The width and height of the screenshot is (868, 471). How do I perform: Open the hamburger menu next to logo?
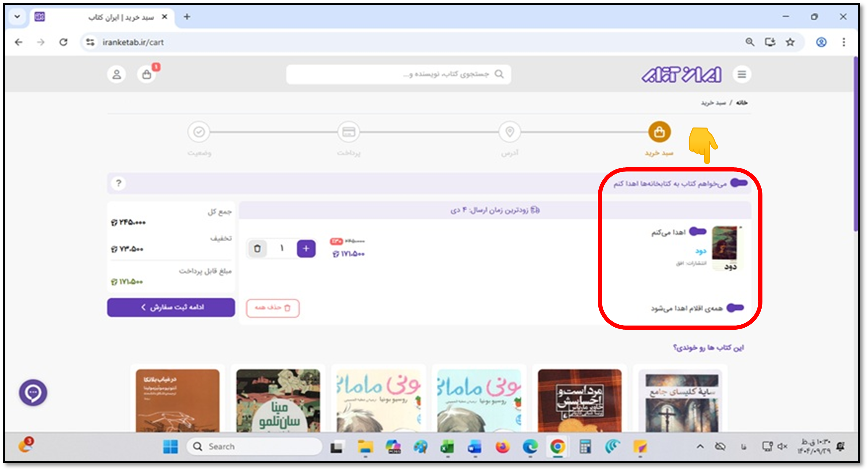tap(742, 74)
